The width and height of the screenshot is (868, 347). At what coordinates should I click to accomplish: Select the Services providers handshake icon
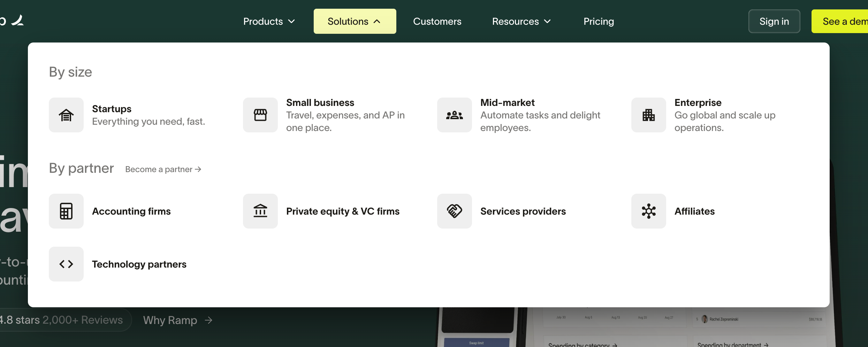pyautogui.click(x=454, y=211)
